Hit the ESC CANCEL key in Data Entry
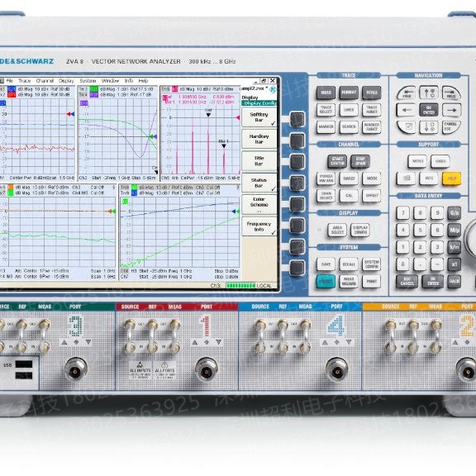 407,282
